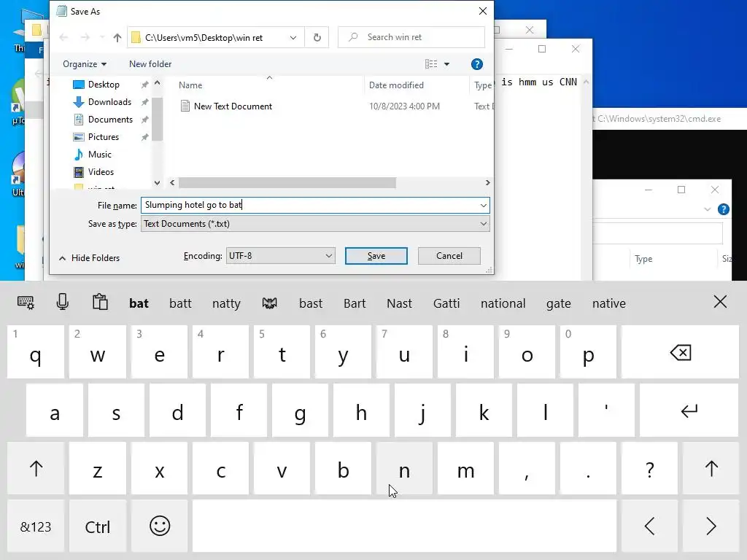Screen dimensions: 747x560
Task: Open view options dropdown arrow
Action: [447, 64]
